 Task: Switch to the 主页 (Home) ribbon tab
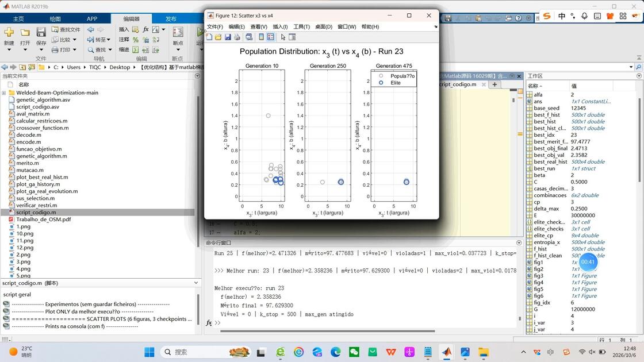tap(18, 19)
